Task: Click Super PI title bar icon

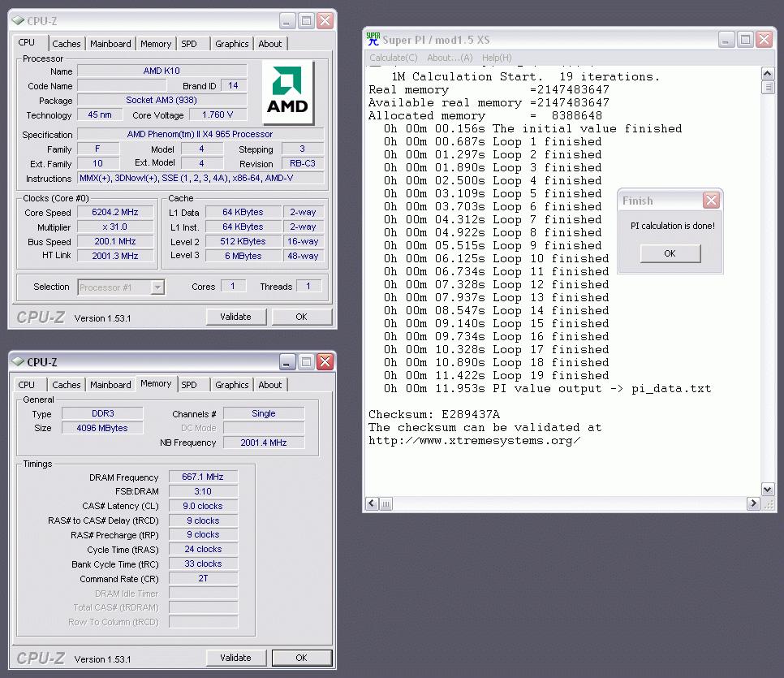Action: click(x=373, y=39)
